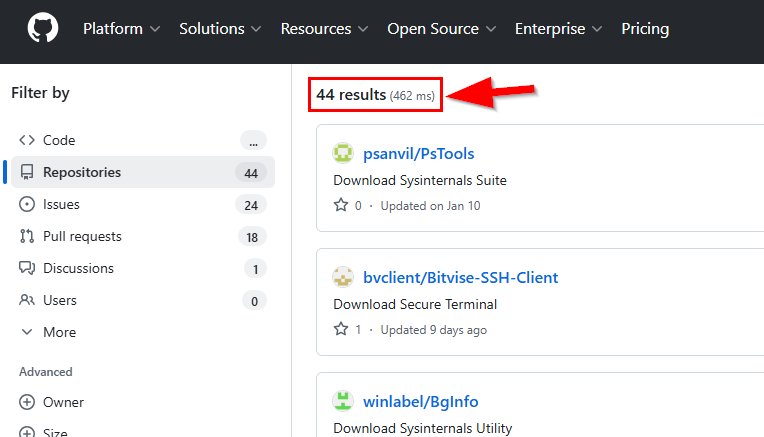Click the bvclient avatar icon

(x=343, y=277)
